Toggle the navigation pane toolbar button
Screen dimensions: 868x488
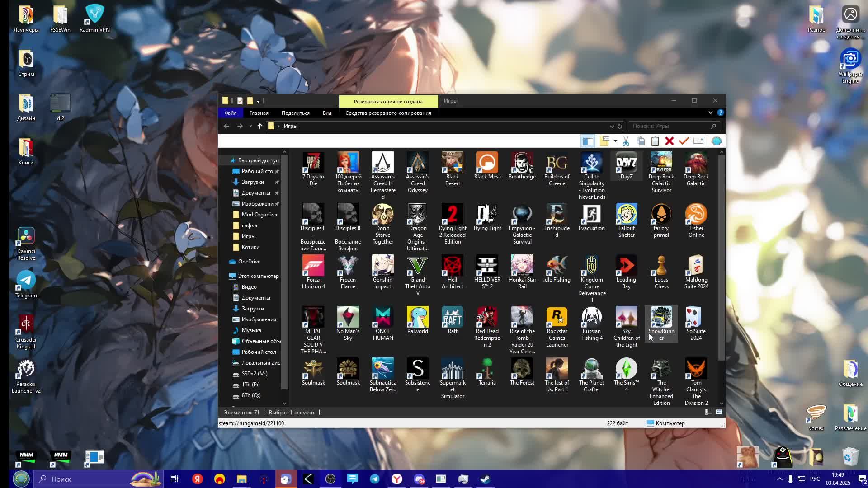[588, 141]
